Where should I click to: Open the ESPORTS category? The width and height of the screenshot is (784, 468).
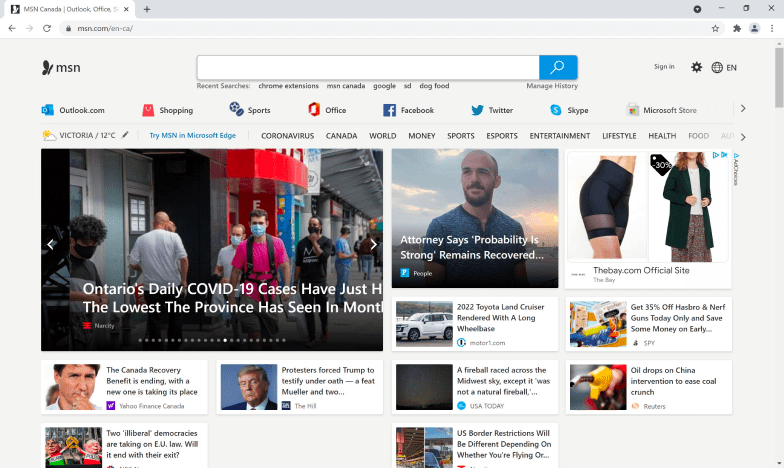pos(502,136)
